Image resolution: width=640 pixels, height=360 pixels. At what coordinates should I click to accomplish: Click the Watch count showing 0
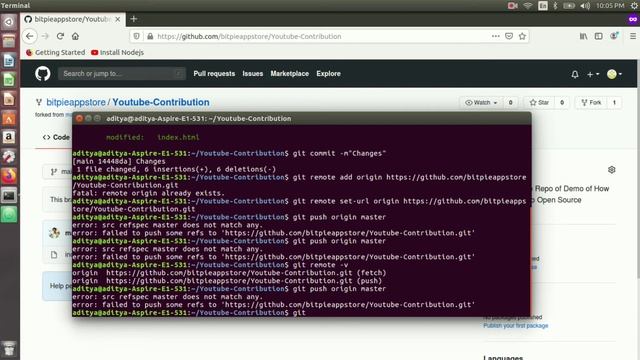510,102
